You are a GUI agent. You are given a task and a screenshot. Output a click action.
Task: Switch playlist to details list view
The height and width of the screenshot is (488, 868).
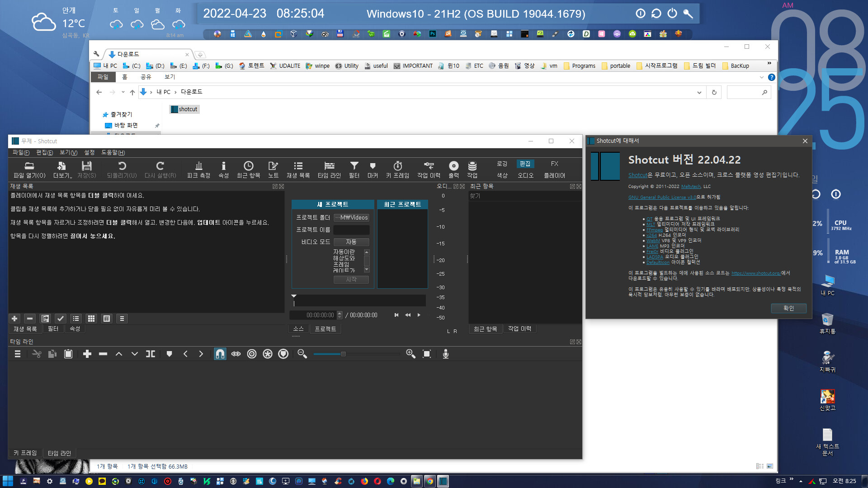tap(76, 319)
